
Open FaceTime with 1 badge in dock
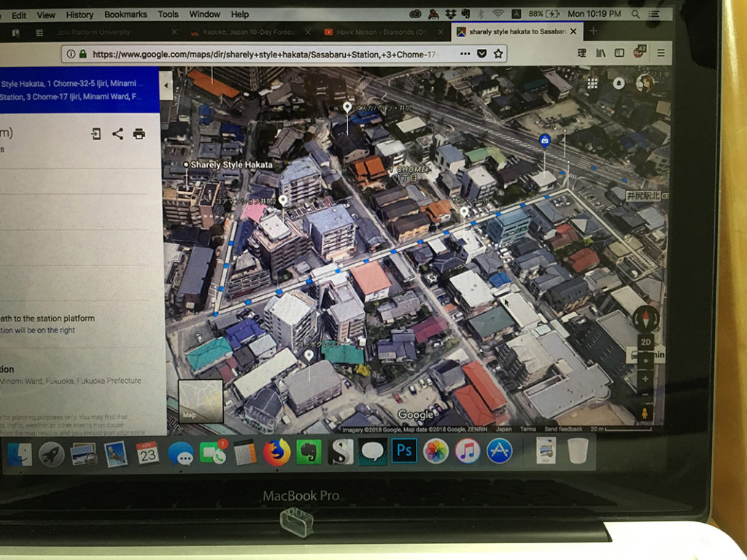(213, 452)
